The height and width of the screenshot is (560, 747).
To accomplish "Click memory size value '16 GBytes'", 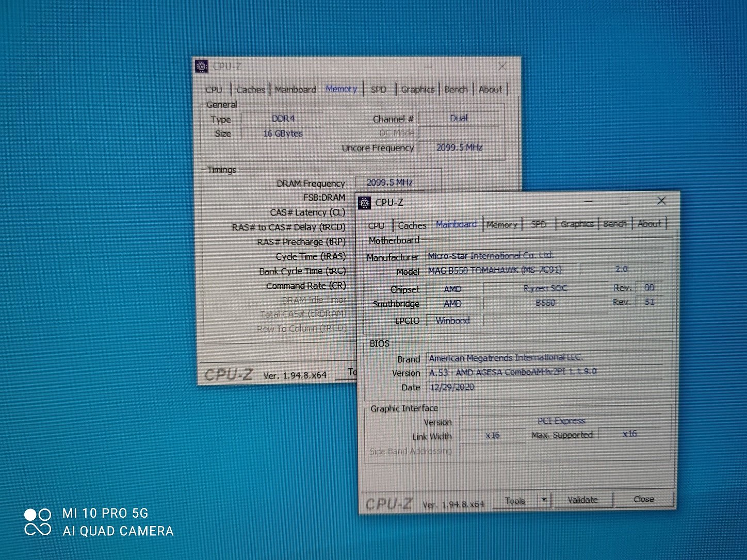I will 283,133.
